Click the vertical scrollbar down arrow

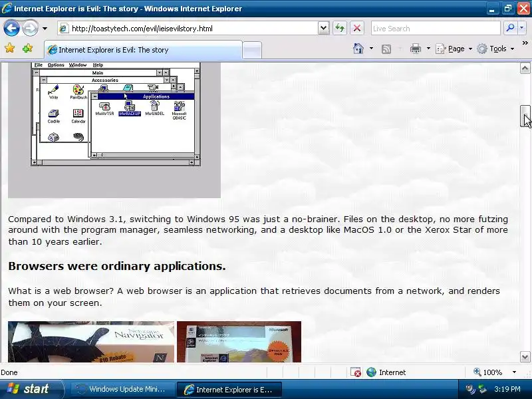click(x=525, y=357)
